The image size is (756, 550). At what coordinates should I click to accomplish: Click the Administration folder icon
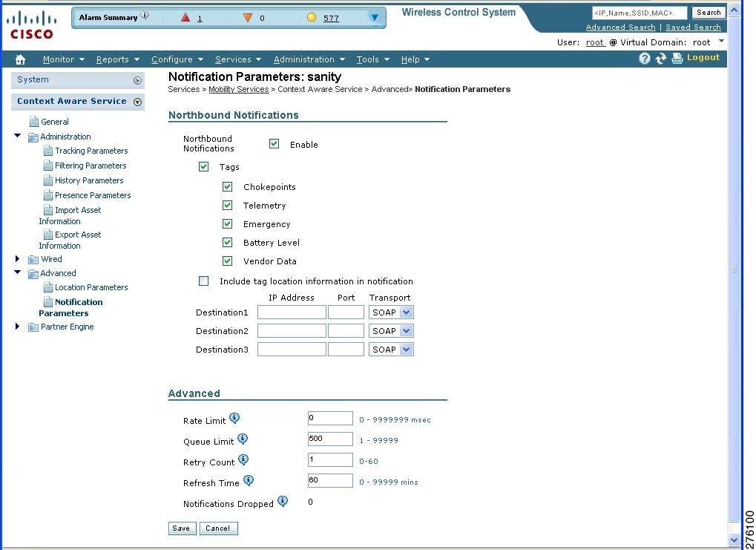click(33, 137)
